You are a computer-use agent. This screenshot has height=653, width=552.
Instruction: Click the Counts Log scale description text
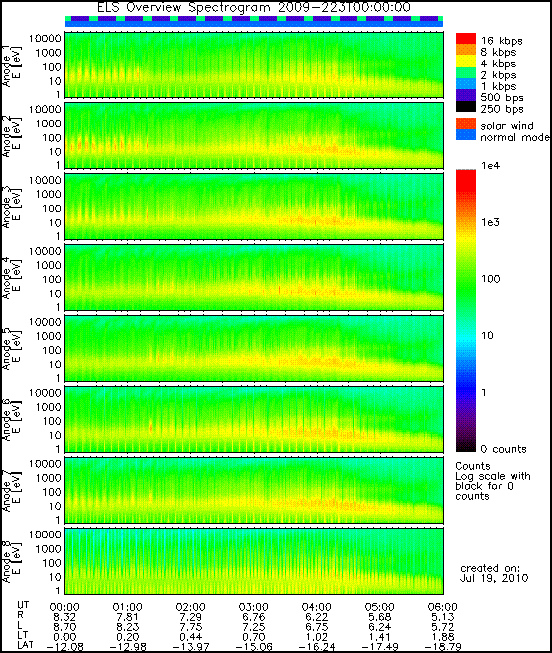click(x=493, y=481)
